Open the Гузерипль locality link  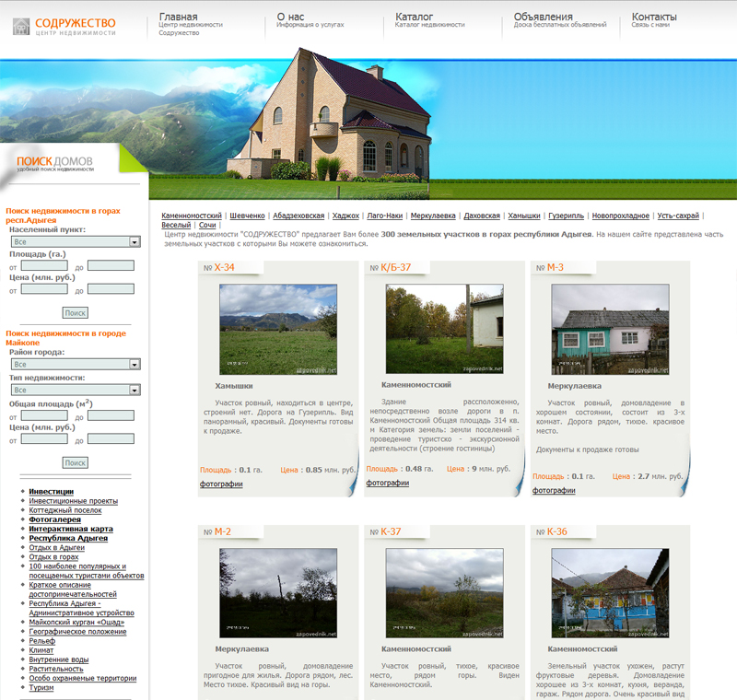pyautogui.click(x=566, y=216)
